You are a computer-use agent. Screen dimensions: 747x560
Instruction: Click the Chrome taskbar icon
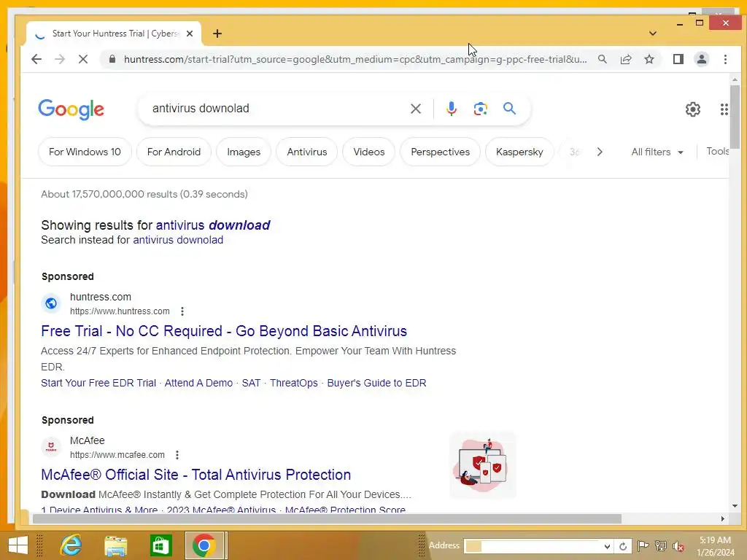pyautogui.click(x=204, y=545)
